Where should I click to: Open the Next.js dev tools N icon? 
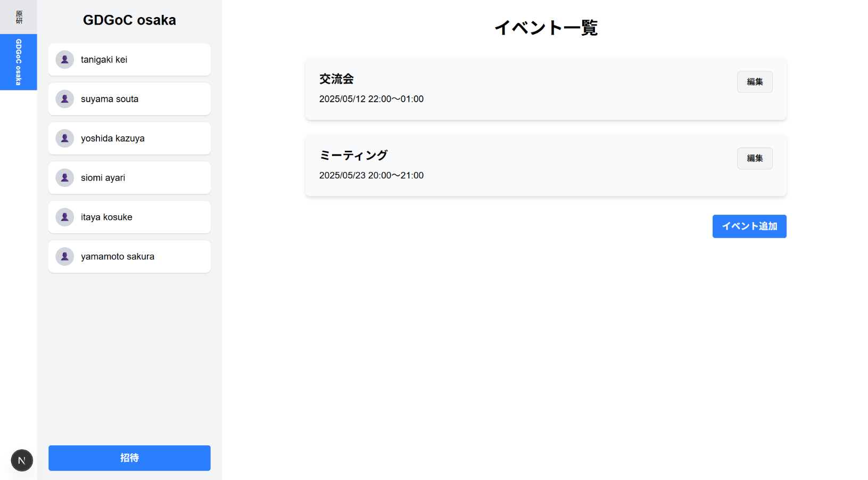click(x=22, y=460)
